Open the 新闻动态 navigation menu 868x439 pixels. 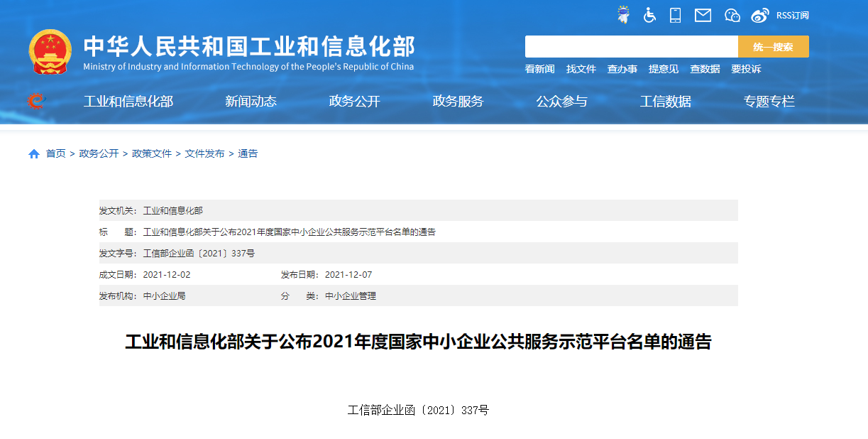coord(251,102)
